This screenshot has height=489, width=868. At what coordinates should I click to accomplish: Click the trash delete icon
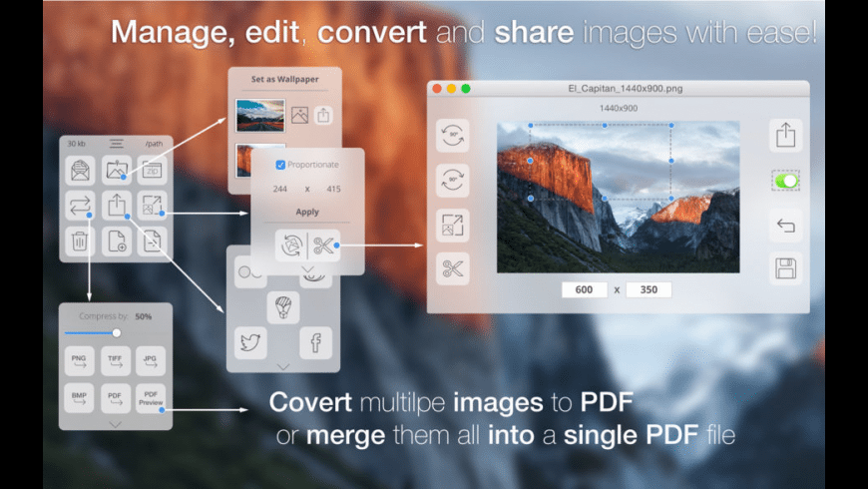point(80,241)
